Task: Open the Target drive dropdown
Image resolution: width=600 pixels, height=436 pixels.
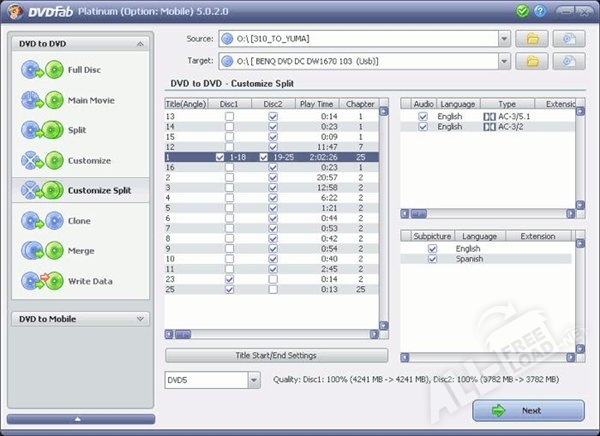Action: click(504, 61)
